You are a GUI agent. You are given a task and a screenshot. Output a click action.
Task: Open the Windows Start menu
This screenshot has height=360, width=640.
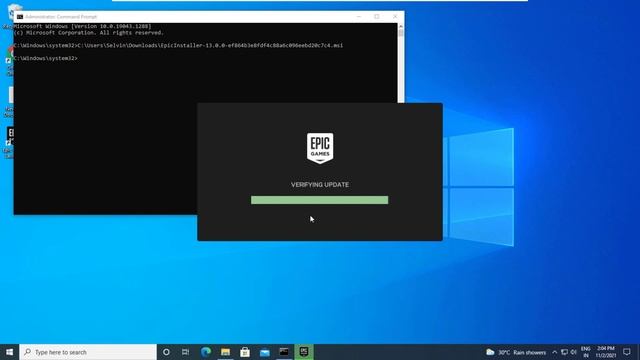[x=9, y=352]
